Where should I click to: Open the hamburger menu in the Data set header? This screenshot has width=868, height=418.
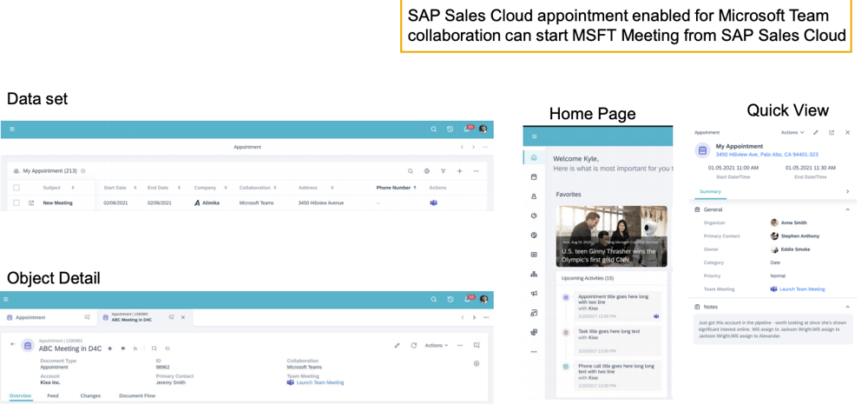12,129
